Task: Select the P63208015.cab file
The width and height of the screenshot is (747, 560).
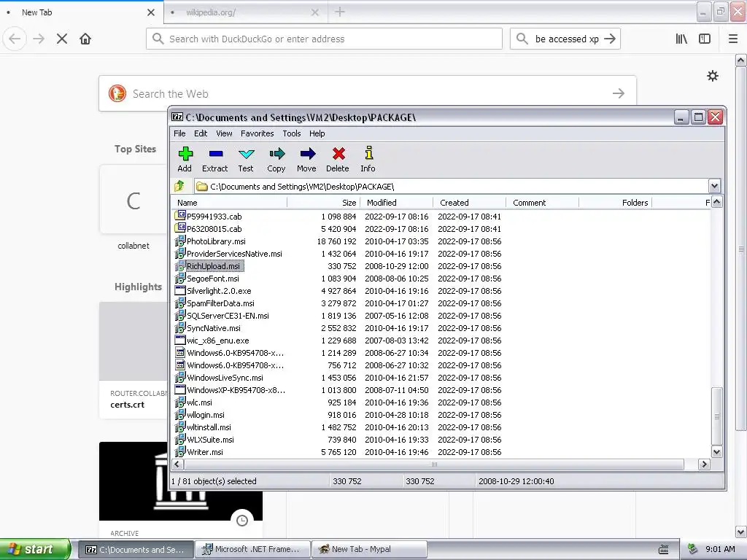Action: 214,228
